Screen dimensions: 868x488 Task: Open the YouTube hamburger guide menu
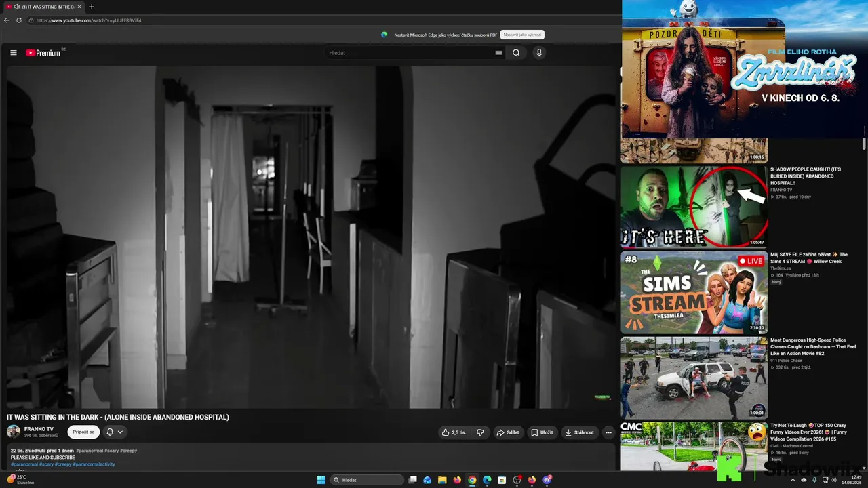coord(13,53)
